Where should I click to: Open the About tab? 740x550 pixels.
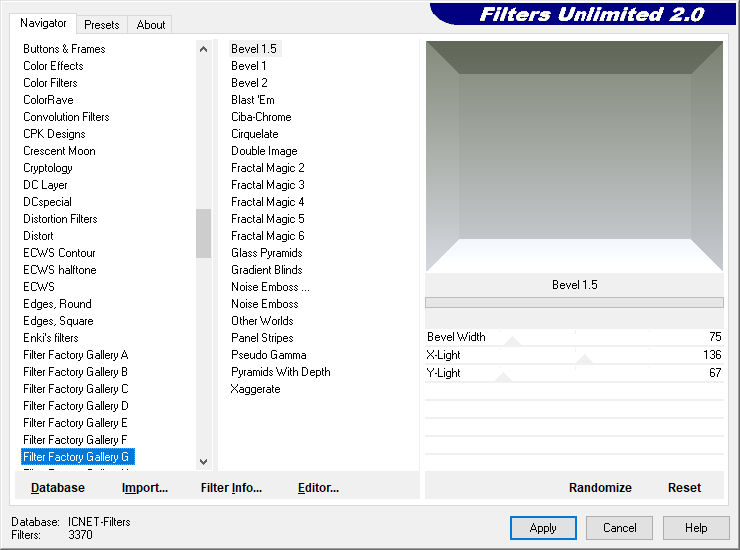click(x=151, y=25)
